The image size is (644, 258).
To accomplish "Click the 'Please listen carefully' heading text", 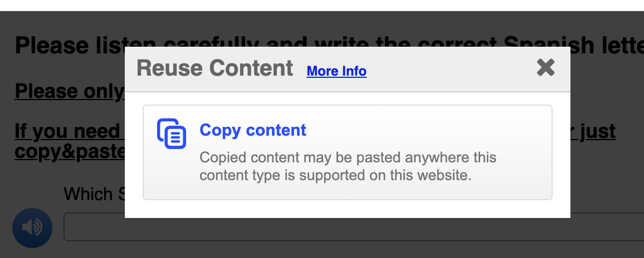I will [x=70, y=44].
